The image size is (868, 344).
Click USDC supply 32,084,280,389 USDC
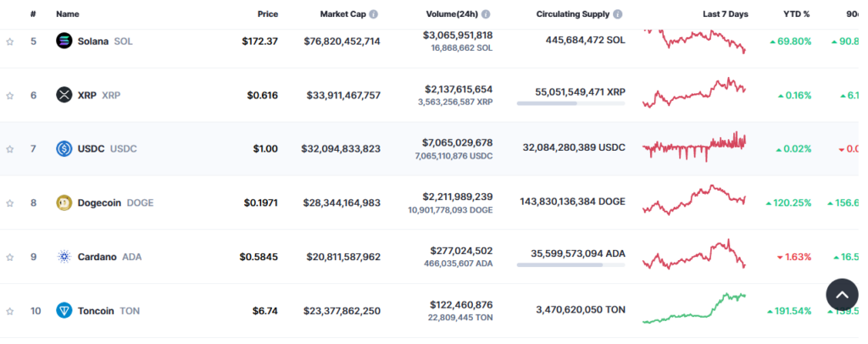tap(574, 147)
